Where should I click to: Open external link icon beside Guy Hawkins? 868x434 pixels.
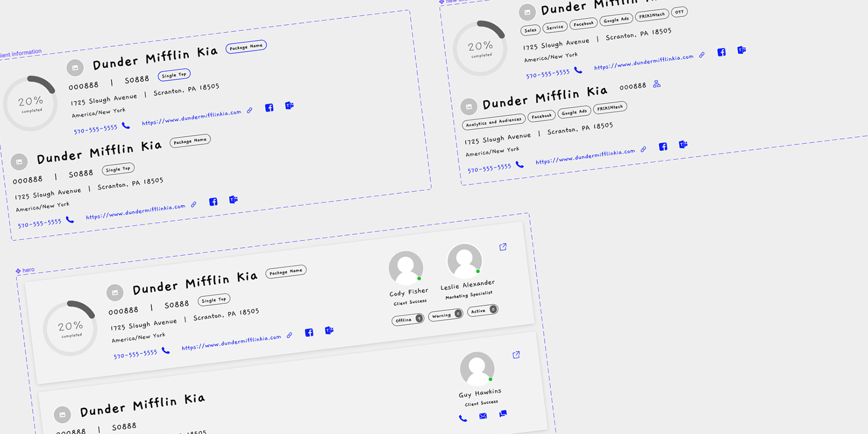pyautogui.click(x=516, y=355)
